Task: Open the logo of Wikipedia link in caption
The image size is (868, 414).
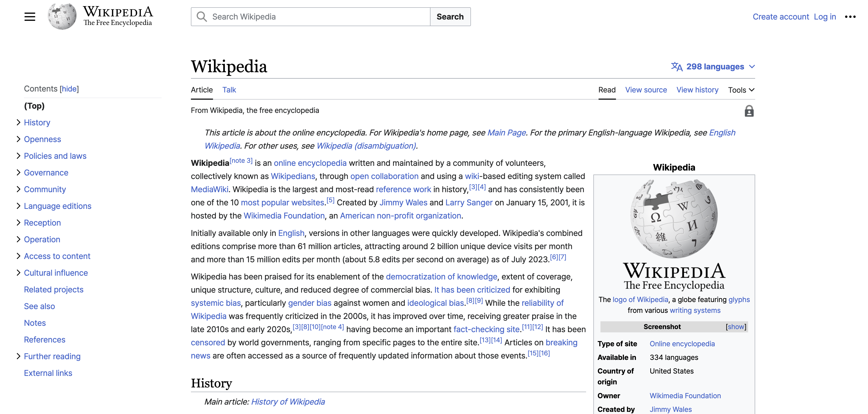Action: (x=640, y=299)
